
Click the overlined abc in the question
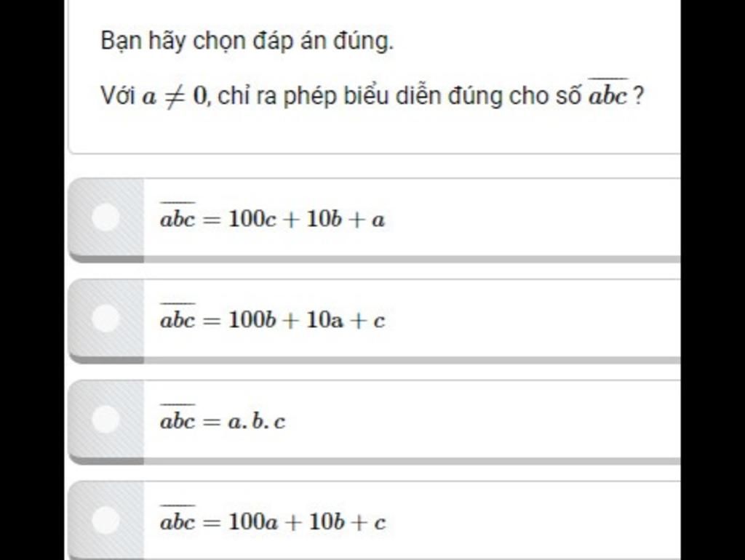coord(608,92)
